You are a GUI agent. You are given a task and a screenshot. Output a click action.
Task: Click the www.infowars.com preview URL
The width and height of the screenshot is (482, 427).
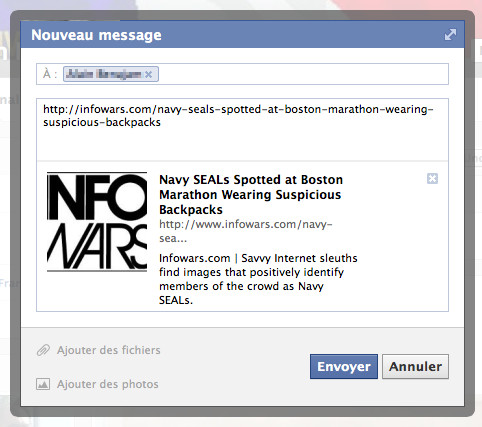pos(246,231)
